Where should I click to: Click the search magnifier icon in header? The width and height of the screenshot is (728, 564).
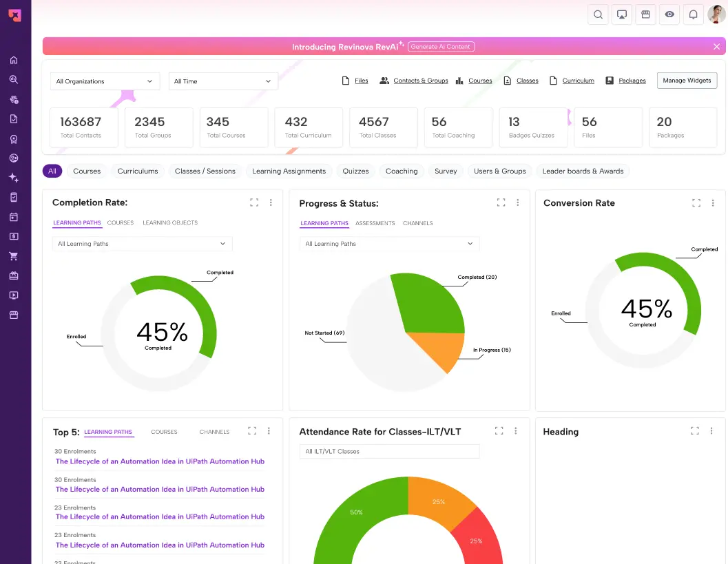point(598,14)
